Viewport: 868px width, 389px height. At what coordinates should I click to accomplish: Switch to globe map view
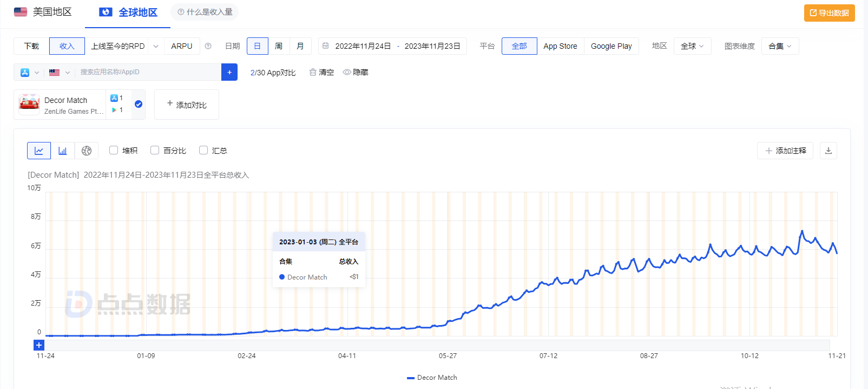tap(87, 151)
